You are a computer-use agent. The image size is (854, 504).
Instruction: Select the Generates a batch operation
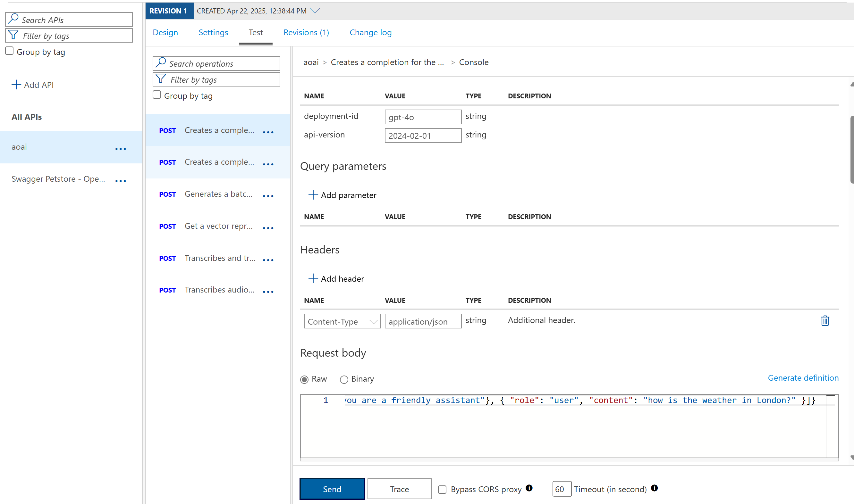pos(217,194)
